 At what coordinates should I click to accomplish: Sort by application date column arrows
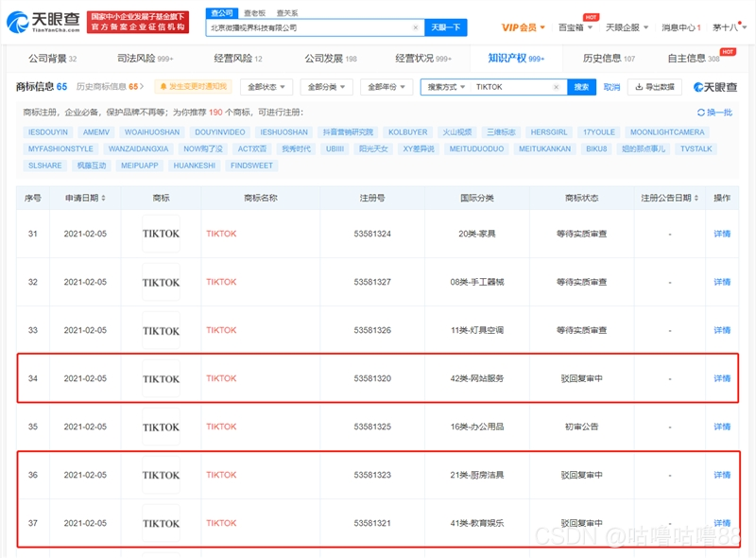click(103, 198)
